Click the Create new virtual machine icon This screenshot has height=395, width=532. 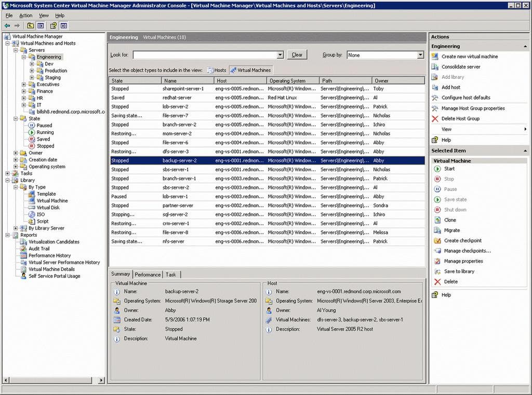[435, 57]
